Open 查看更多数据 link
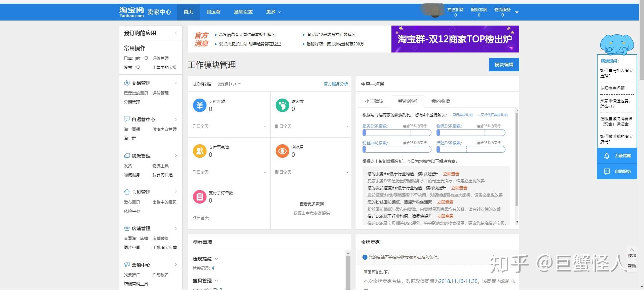This screenshot has width=644, height=290. pyautogui.click(x=311, y=204)
